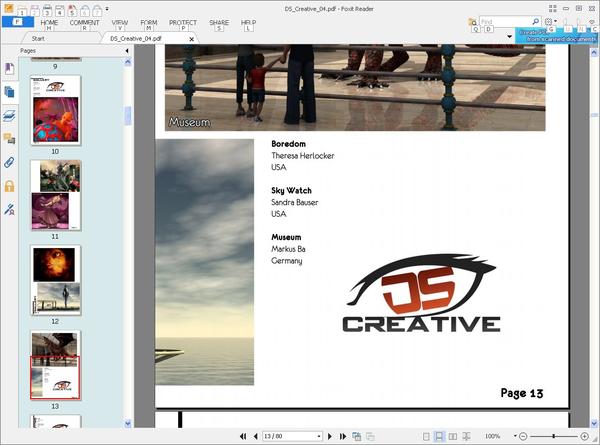600x445 pixels.
Task: Open the Layers panel icon
Action: (9, 116)
